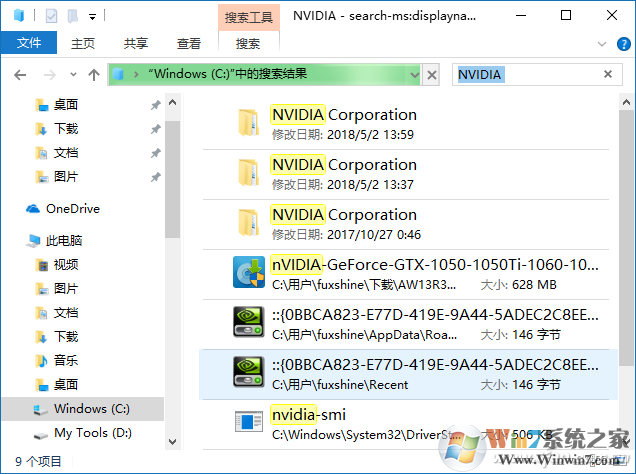The height and width of the screenshot is (474, 636).
Task: Select the 搜索工具 contextual tab header
Action: (x=249, y=17)
